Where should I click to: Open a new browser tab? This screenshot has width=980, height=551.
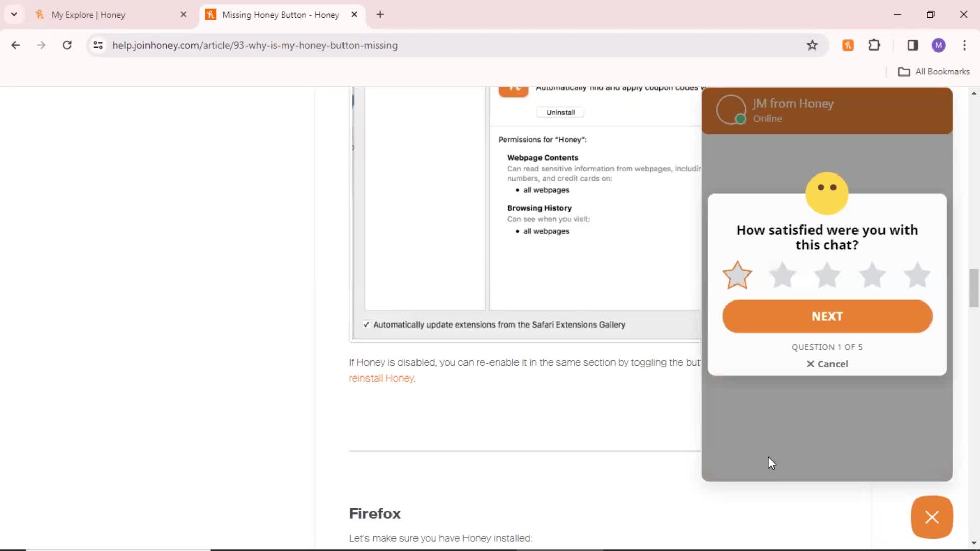[x=380, y=15]
